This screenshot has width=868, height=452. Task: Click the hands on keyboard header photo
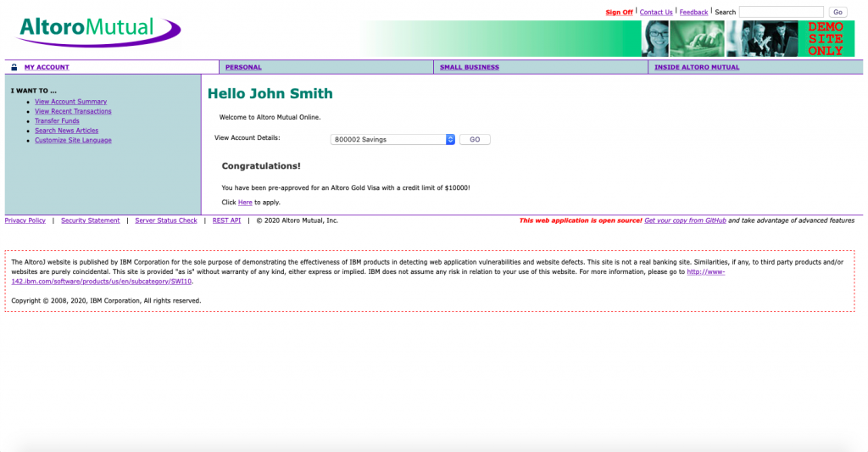click(697, 39)
